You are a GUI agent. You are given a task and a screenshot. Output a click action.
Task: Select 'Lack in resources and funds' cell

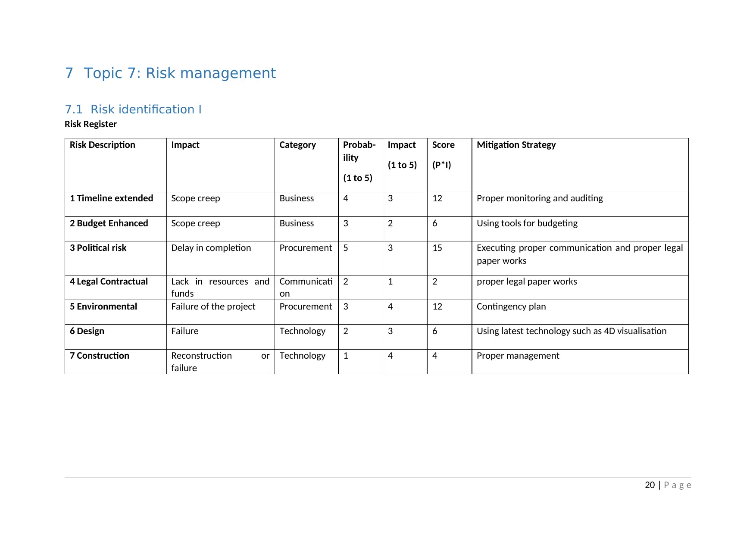coord(220,288)
